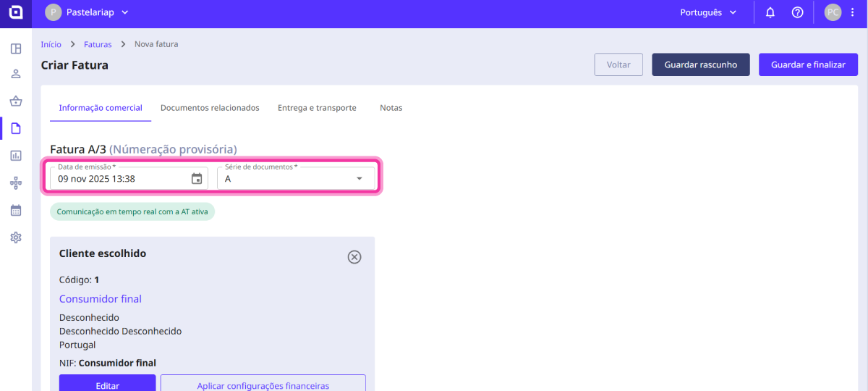The image size is (868, 391).
Task: Open the date picker calendar icon
Action: click(197, 179)
